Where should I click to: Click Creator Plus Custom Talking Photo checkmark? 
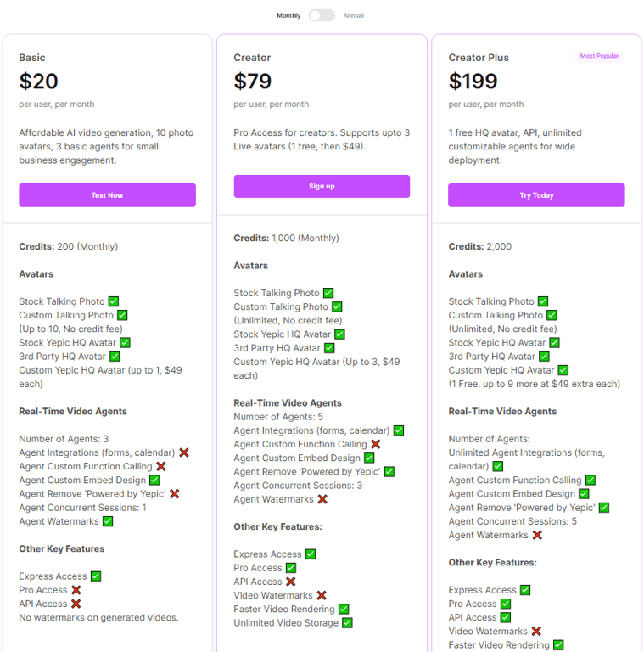(552, 315)
